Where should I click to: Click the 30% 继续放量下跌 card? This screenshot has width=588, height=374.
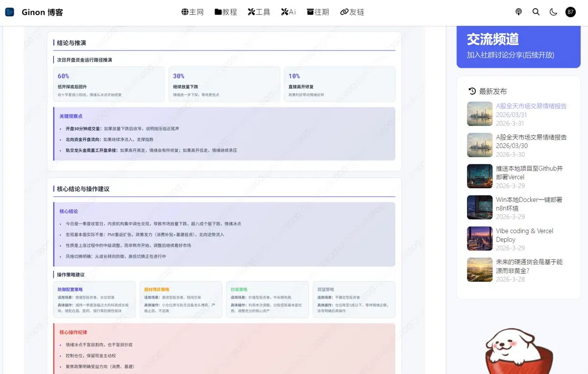(224, 84)
